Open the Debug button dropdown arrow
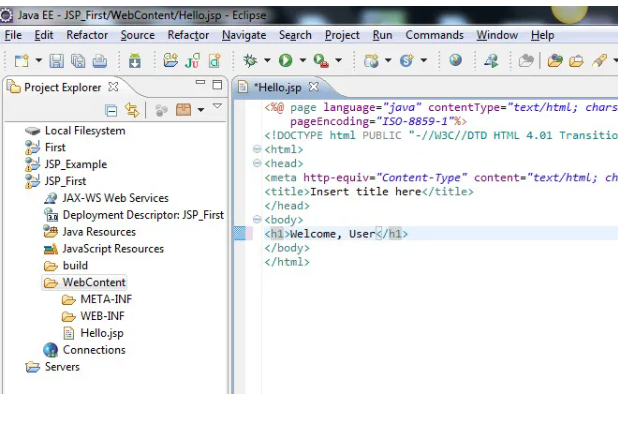This screenshot has width=618, height=427. click(x=266, y=62)
